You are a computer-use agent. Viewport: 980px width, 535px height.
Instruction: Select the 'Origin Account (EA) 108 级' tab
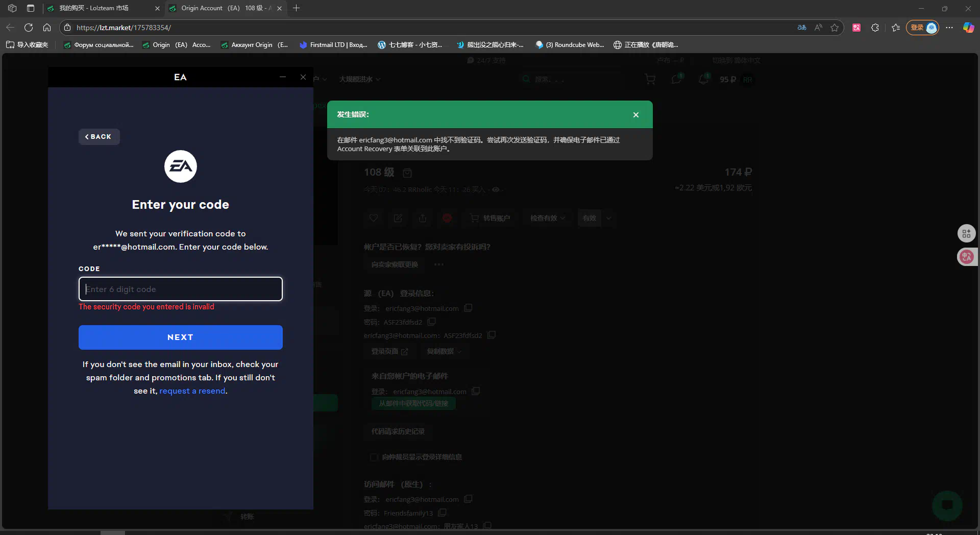[226, 8]
